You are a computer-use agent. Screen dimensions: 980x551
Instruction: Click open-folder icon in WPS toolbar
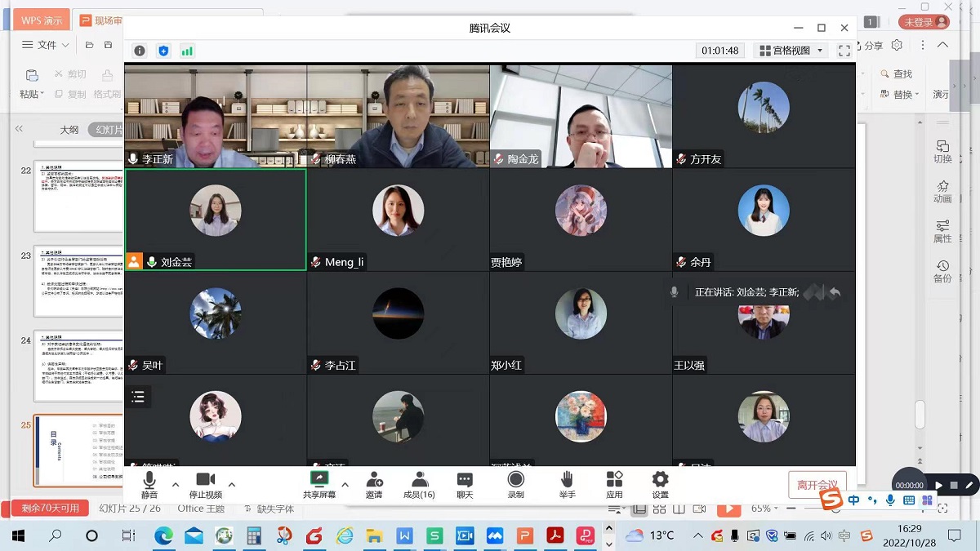pos(89,45)
